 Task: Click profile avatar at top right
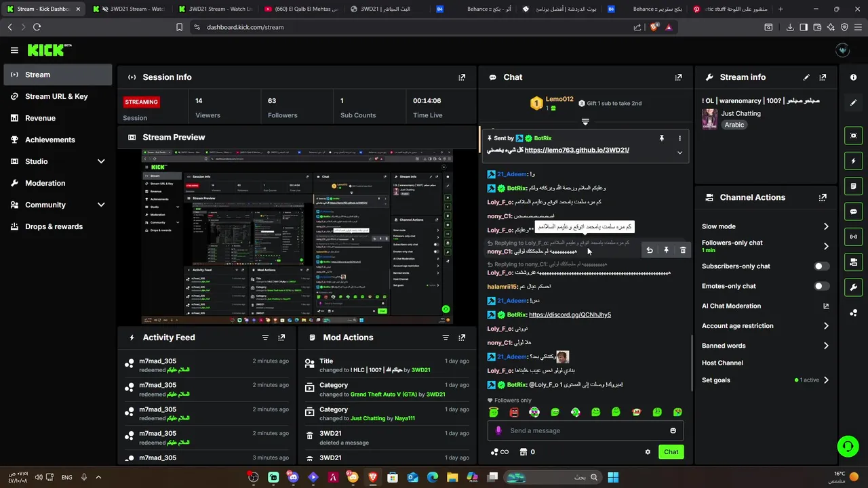843,50
